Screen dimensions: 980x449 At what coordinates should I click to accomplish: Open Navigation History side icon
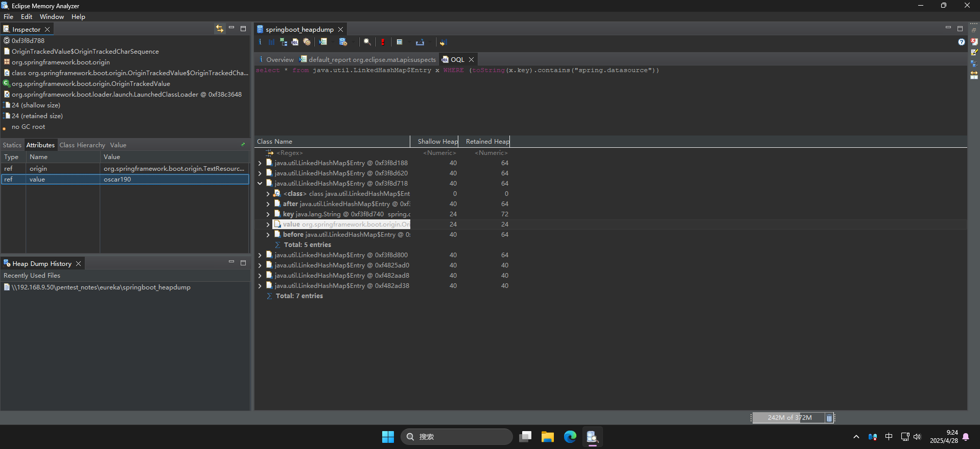pos(974,64)
